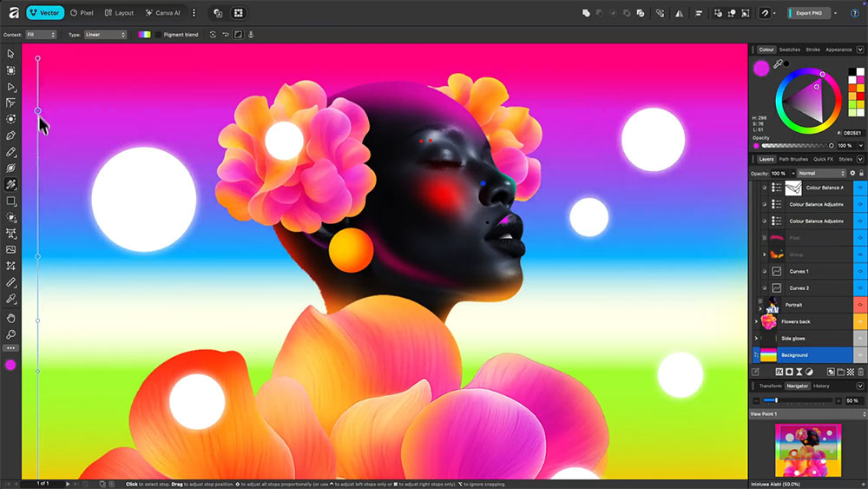Add a mask layer icon
Image resolution: width=868 pixels, height=489 pixels.
coord(789,372)
